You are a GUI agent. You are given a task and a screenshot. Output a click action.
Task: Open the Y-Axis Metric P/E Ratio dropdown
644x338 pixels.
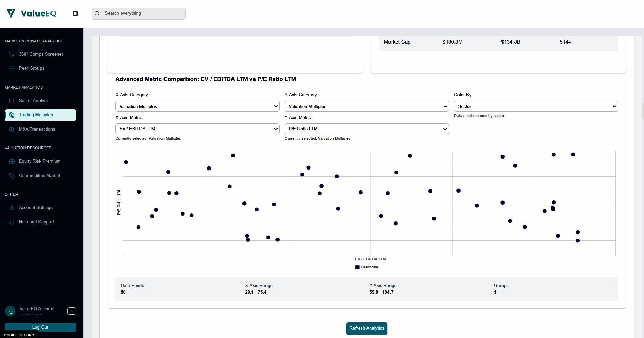366,129
